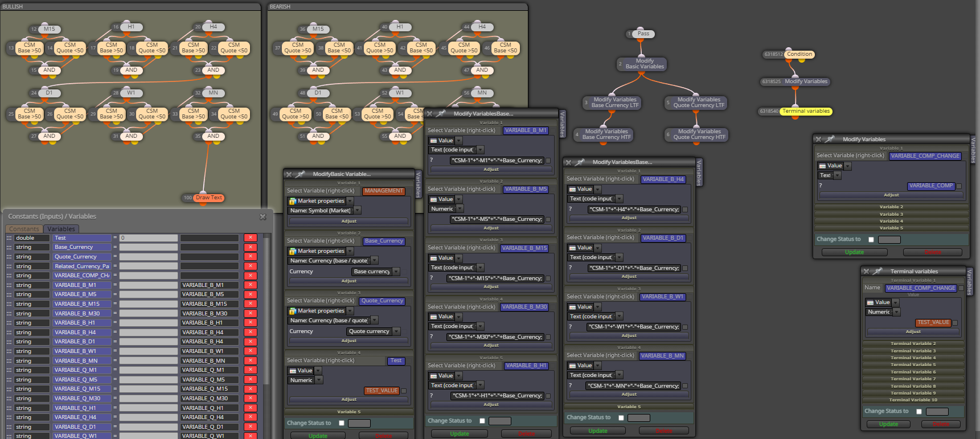Screen dimensions: 980x439
Task: Expand Terminal Variable 2 section
Action: (913, 344)
